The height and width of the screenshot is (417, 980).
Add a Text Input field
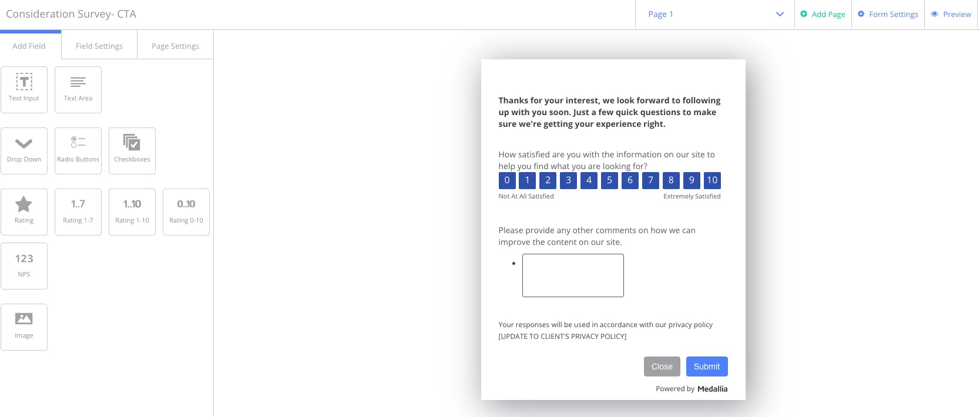[24, 90]
